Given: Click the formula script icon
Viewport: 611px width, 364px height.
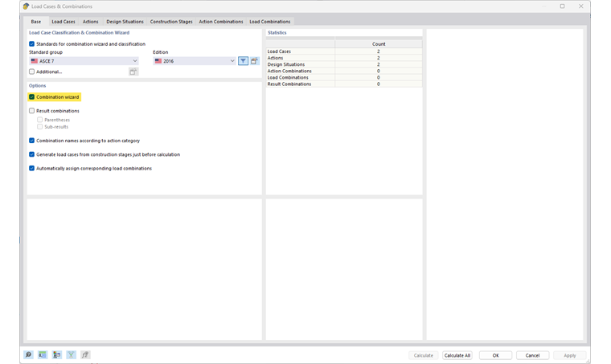Looking at the screenshot, I should pyautogui.click(x=85, y=354).
